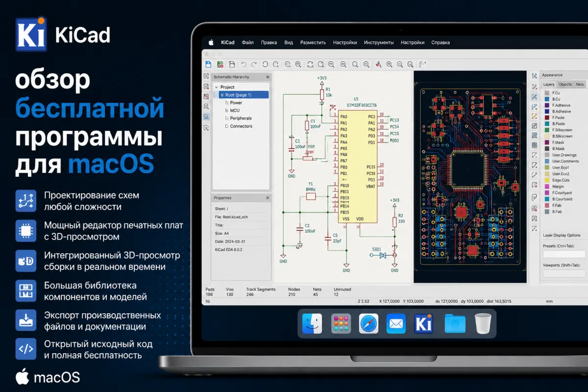Image resolution: width=588 pixels, height=392 pixels.
Task: Open Mail from the Dock
Action: tap(396, 324)
